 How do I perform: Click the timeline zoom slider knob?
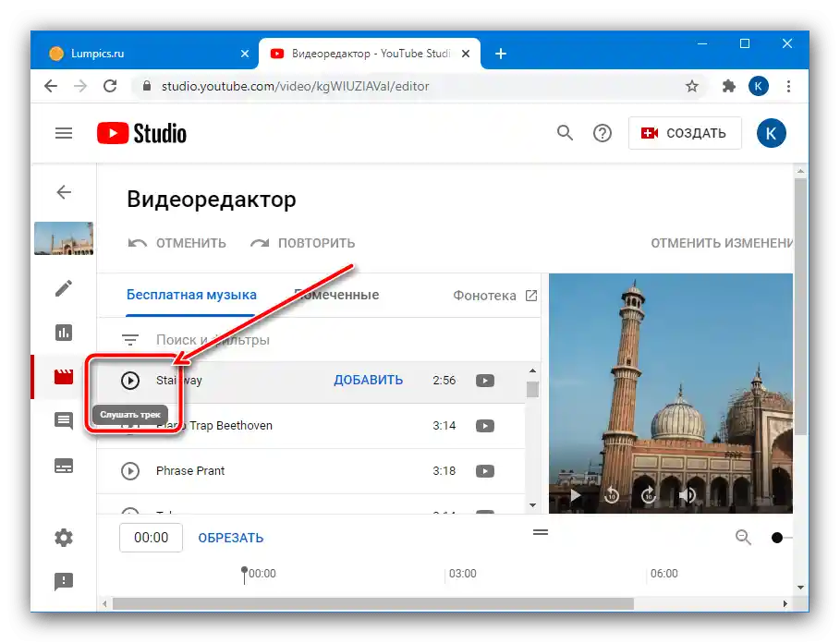[x=777, y=538]
